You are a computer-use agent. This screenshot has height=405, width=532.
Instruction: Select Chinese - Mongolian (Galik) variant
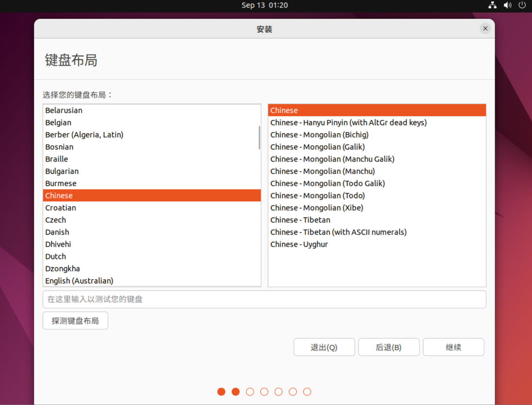pyautogui.click(x=377, y=147)
